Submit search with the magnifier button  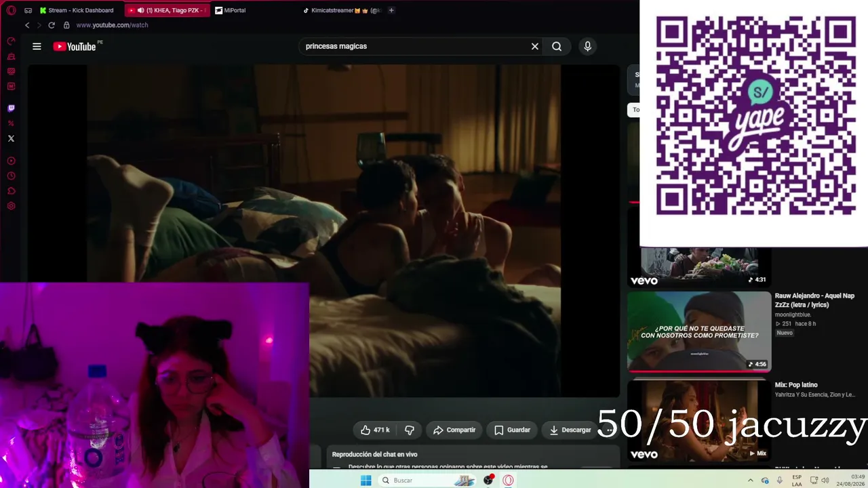coord(557,46)
